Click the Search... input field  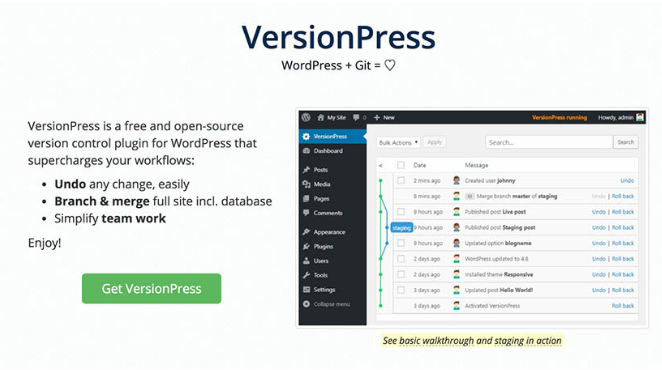(549, 142)
